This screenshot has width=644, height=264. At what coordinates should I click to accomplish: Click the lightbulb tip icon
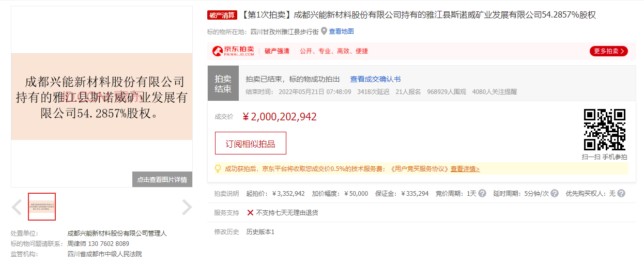tap(218, 168)
